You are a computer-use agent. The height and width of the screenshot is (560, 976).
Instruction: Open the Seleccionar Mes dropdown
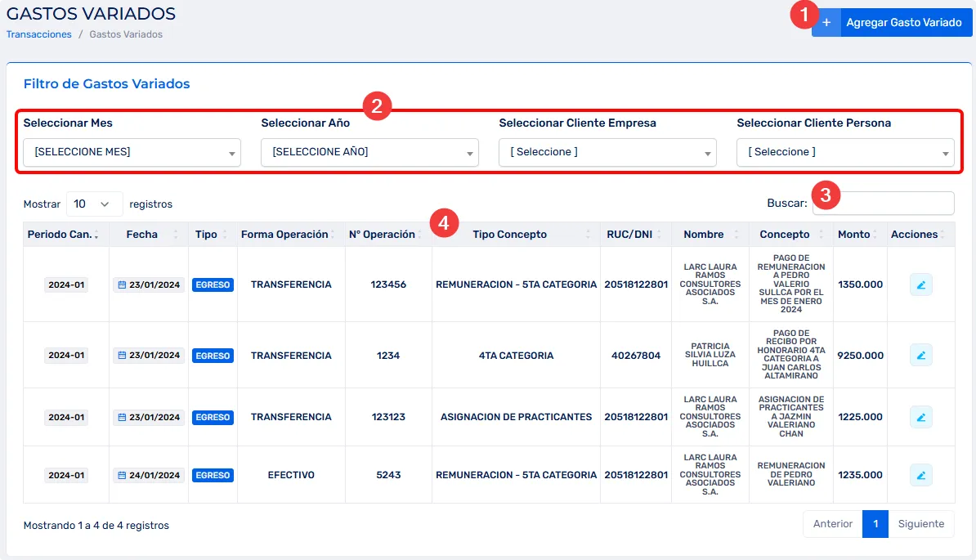tap(132, 152)
